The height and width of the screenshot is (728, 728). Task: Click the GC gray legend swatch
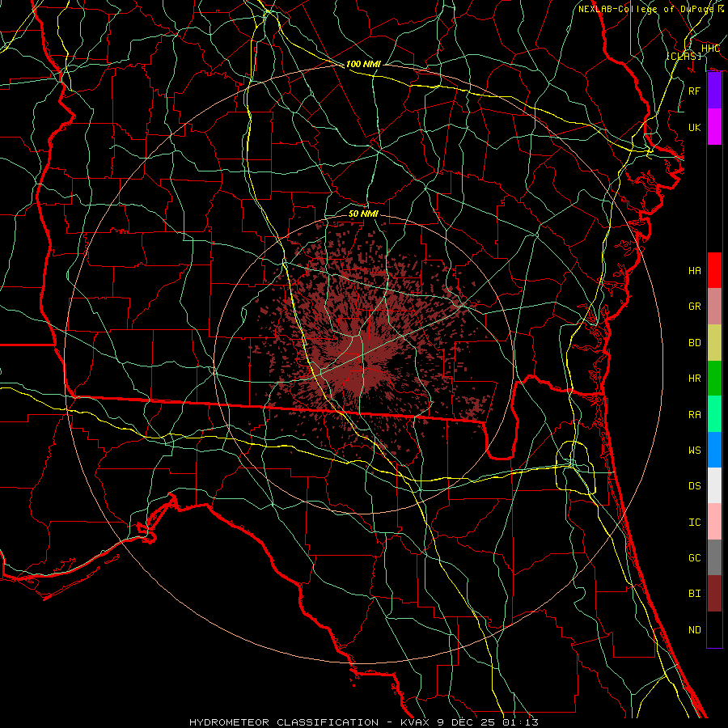click(714, 557)
